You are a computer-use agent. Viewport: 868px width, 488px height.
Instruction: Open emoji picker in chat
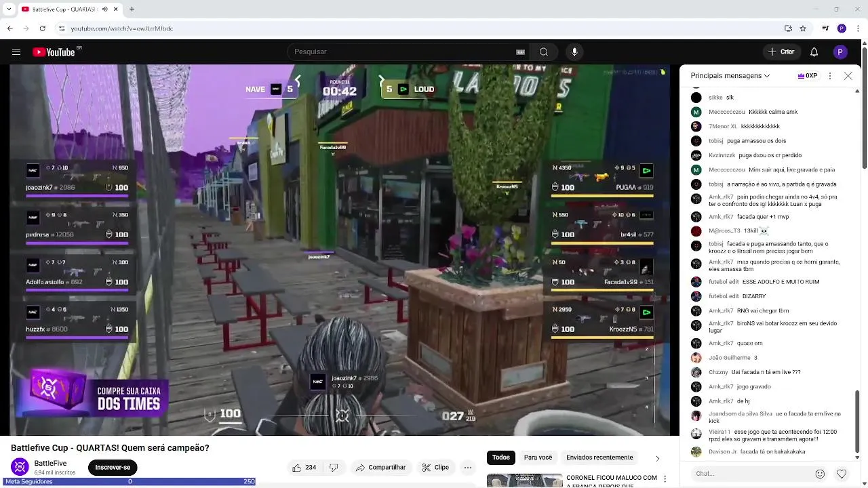click(820, 474)
